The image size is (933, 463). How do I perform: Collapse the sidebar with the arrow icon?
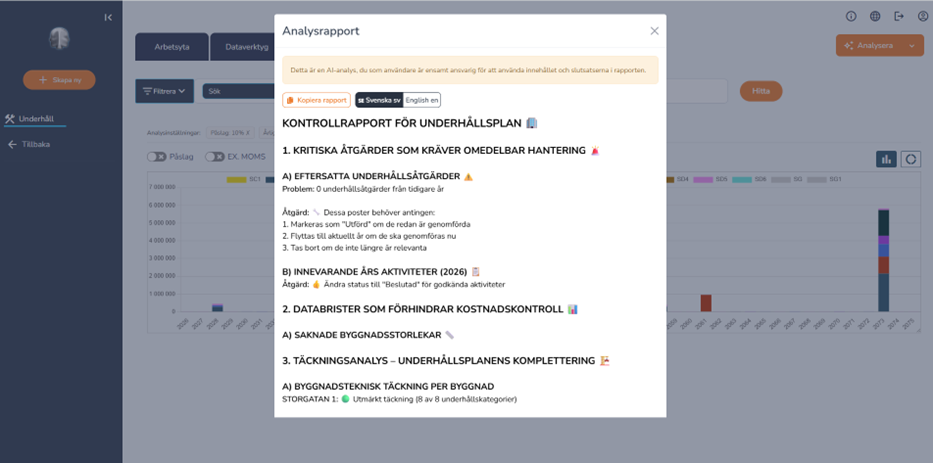[108, 17]
